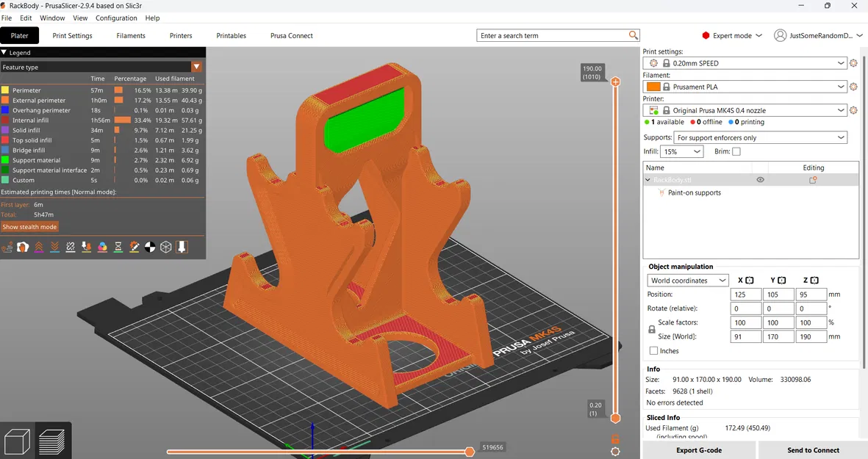Click Show stealth mode button
Viewport: 868px width, 459px height.
pos(30,227)
